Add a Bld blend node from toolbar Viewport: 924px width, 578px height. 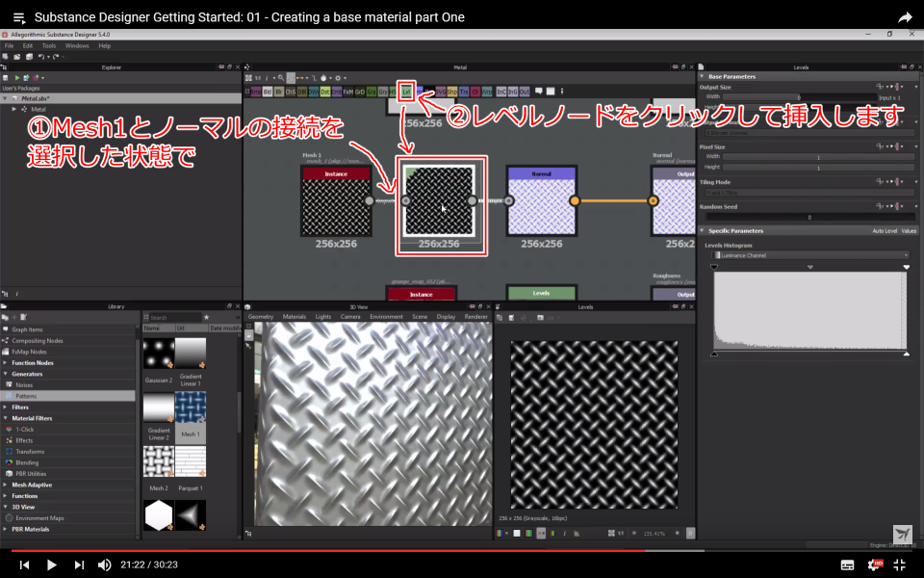coord(268,92)
